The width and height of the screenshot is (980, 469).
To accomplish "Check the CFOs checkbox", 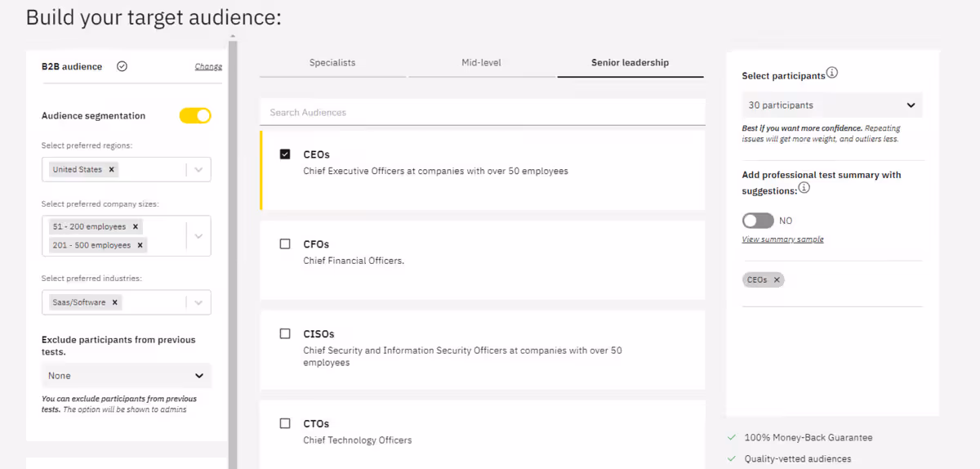I will point(285,243).
